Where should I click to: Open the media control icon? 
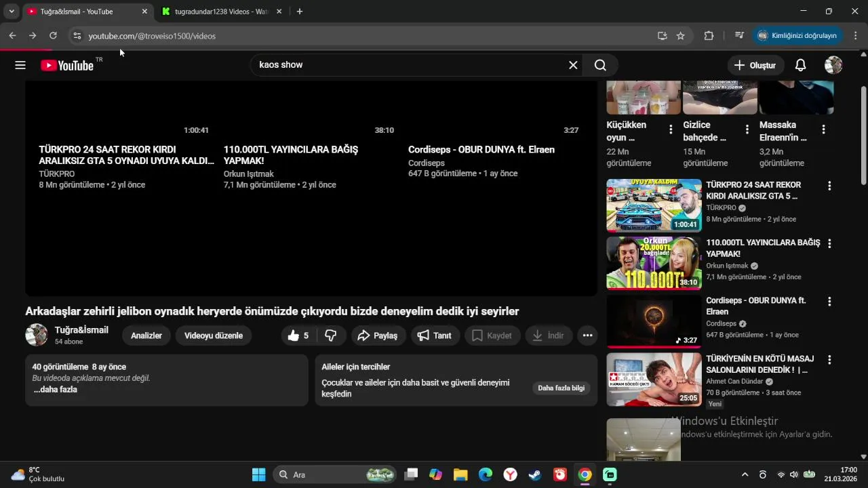(x=739, y=36)
